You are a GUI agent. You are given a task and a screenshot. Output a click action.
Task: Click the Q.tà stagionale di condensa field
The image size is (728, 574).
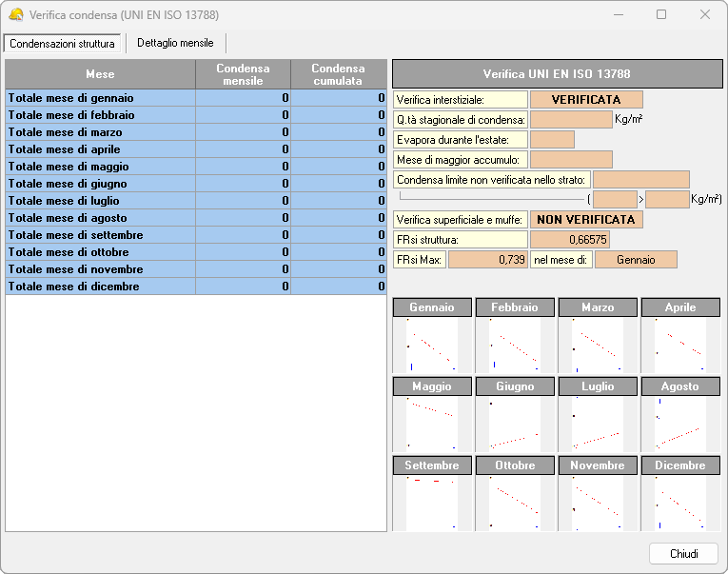(x=571, y=120)
